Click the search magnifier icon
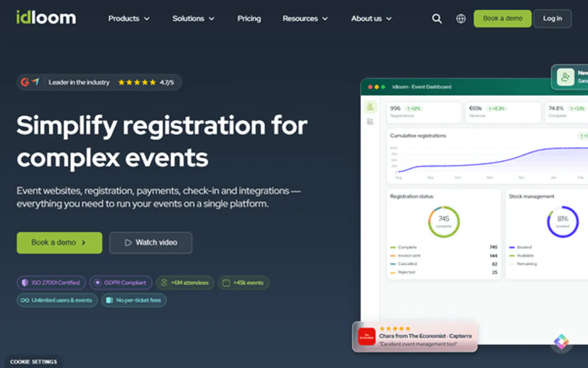Image resolution: width=588 pixels, height=368 pixels. coord(437,19)
